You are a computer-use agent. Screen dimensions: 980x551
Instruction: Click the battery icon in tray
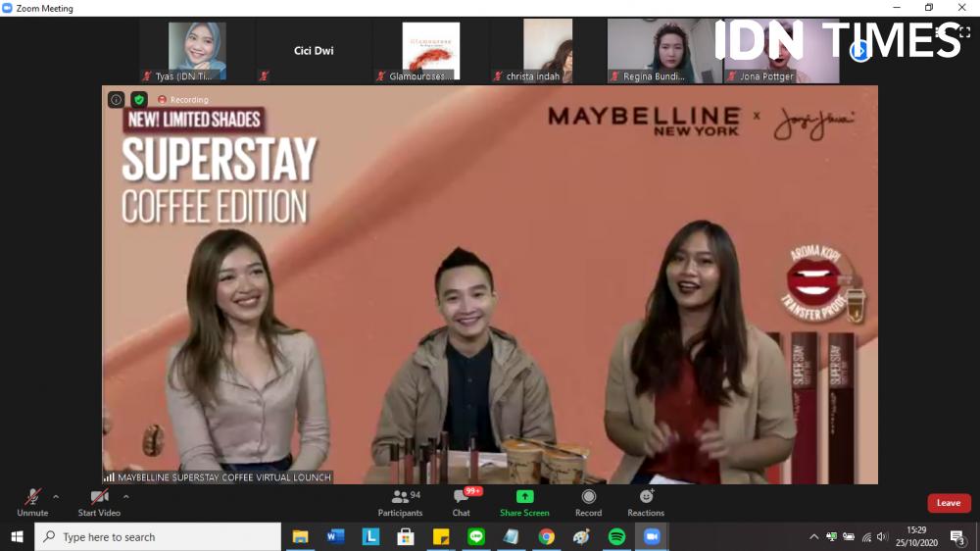(x=849, y=536)
